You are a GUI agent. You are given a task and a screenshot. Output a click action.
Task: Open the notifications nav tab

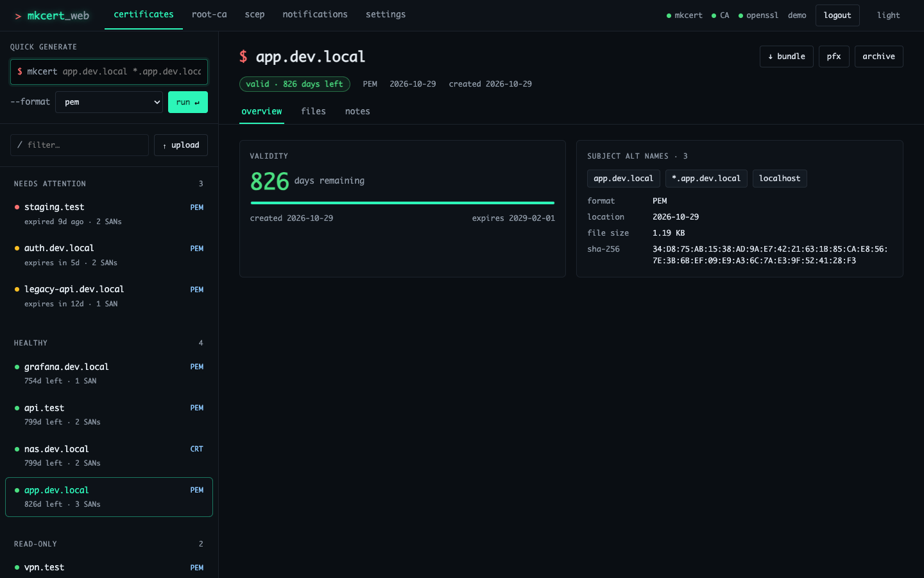[315, 15]
